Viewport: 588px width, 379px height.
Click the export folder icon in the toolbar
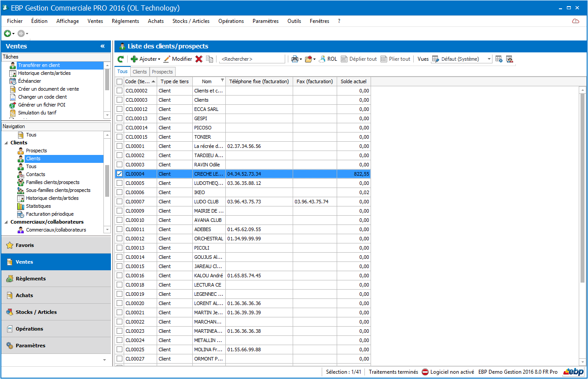click(308, 59)
